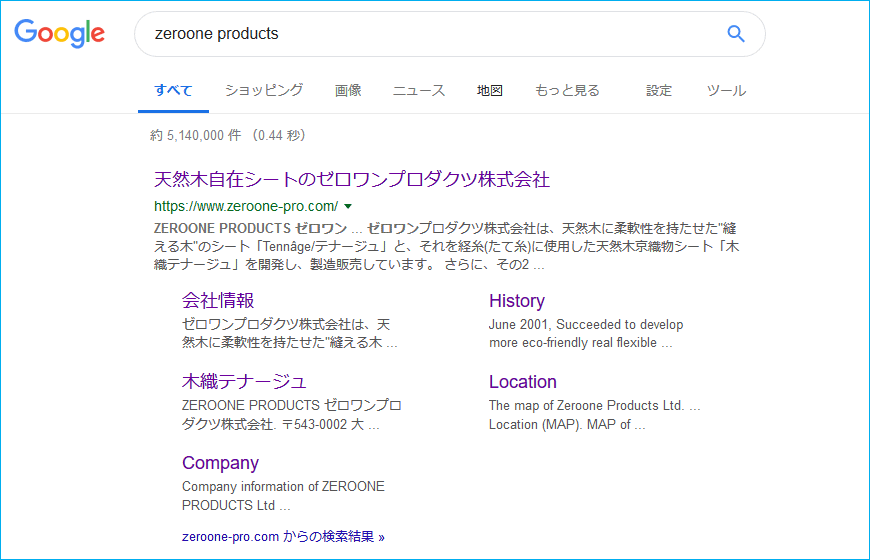Image resolution: width=870 pixels, height=560 pixels.
Task: Expand the dropdown arrow beside the URL
Action: [x=348, y=206]
